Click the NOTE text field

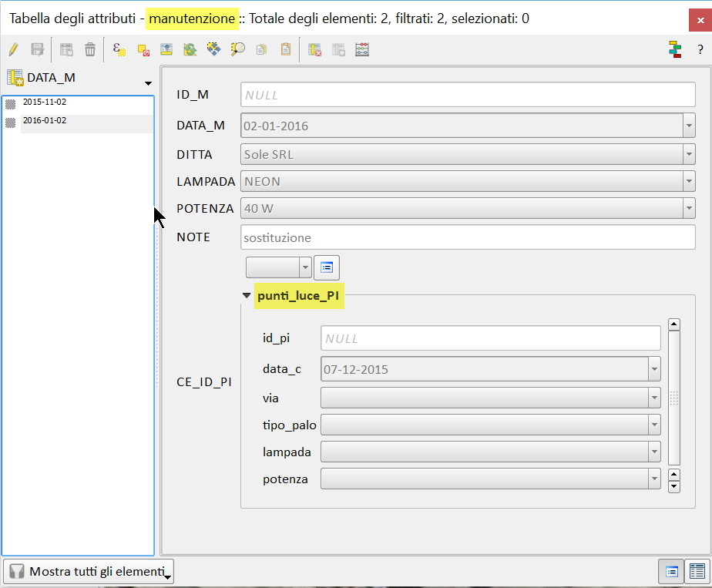coord(468,237)
